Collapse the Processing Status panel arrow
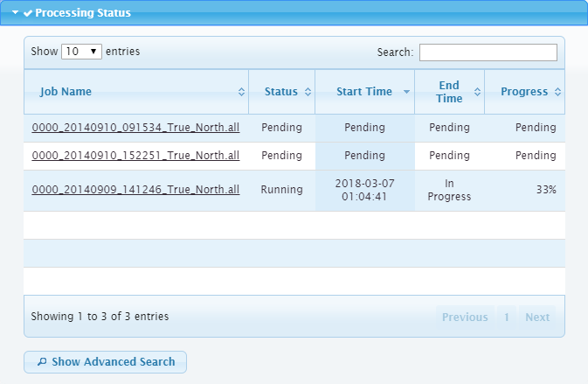The image size is (588, 384). pyautogui.click(x=15, y=13)
